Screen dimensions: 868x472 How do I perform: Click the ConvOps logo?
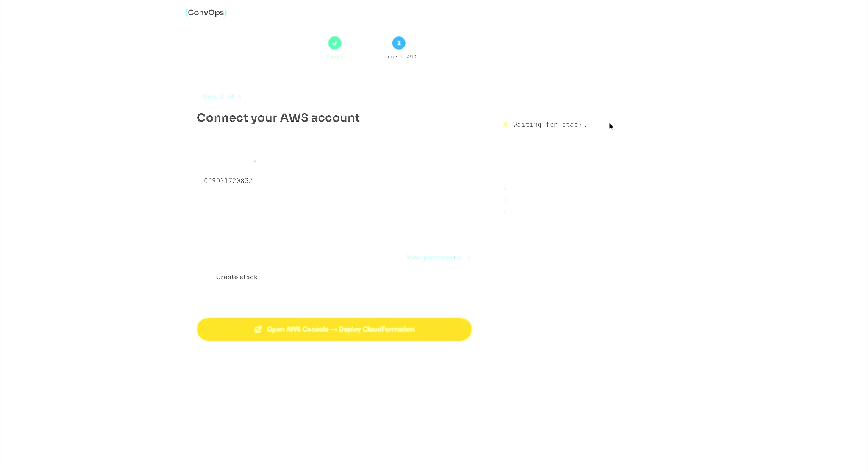point(206,13)
